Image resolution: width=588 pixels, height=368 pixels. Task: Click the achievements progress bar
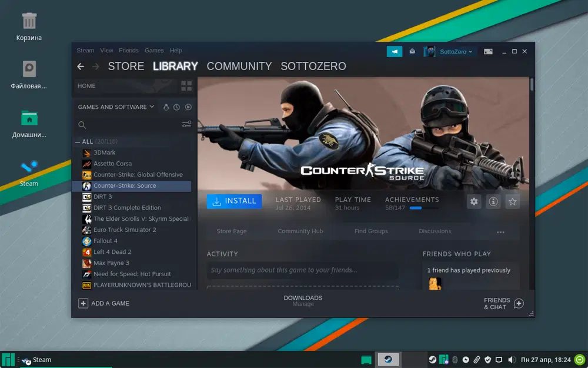point(424,208)
